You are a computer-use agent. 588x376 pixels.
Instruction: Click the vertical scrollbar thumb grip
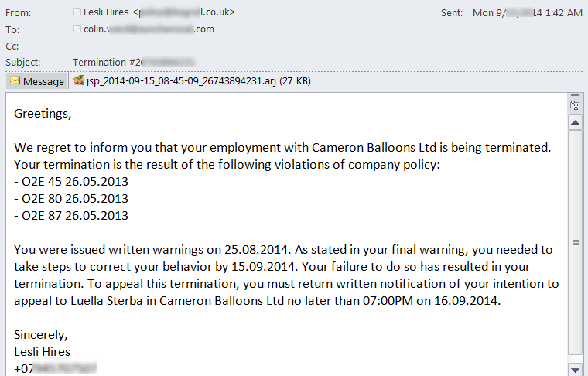(575, 242)
